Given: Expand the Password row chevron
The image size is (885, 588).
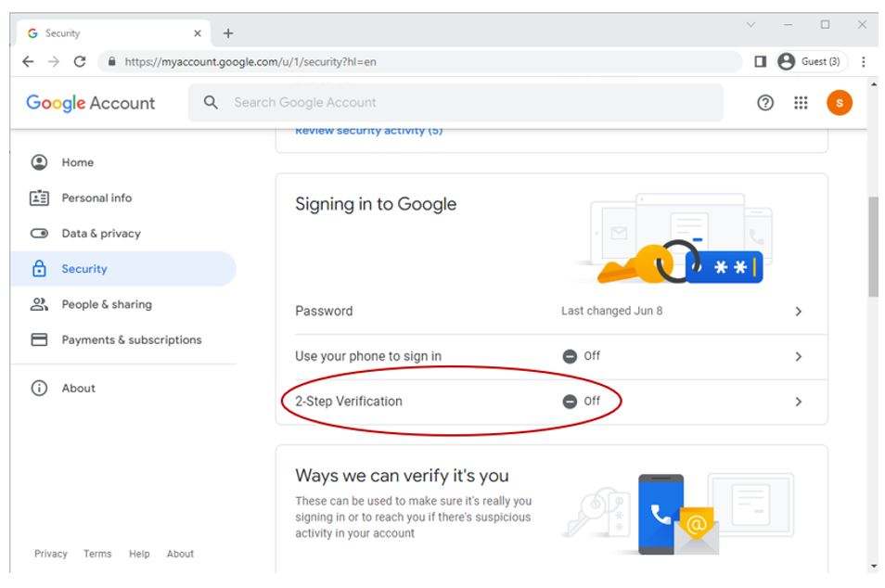Looking at the screenshot, I should click(x=798, y=312).
